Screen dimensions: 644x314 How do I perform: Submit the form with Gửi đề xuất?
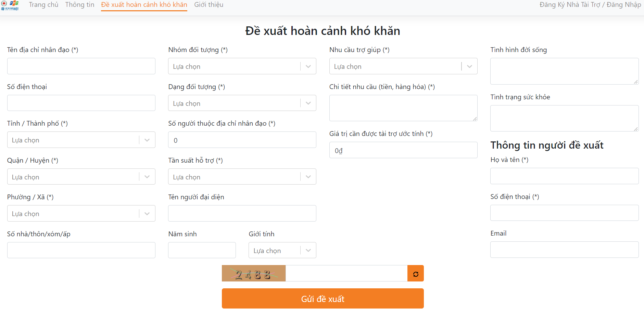pyautogui.click(x=323, y=299)
